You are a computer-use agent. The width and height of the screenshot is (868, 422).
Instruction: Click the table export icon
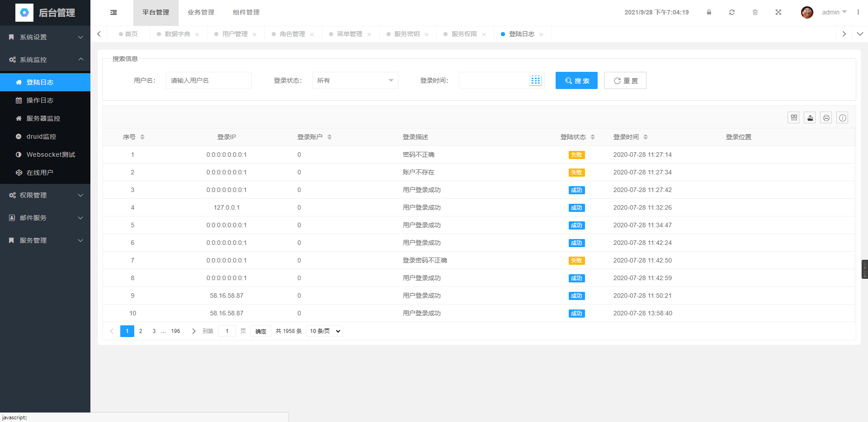click(810, 118)
